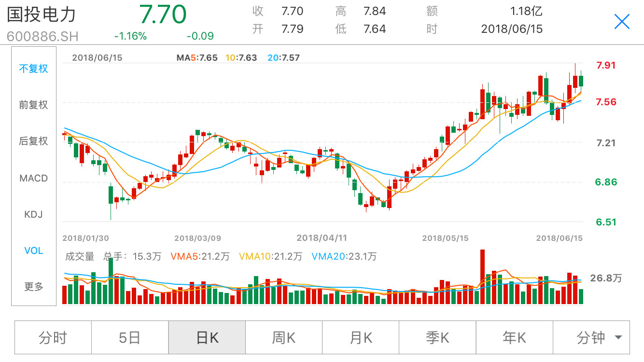Select the 日K daily chart tab

coord(207,337)
